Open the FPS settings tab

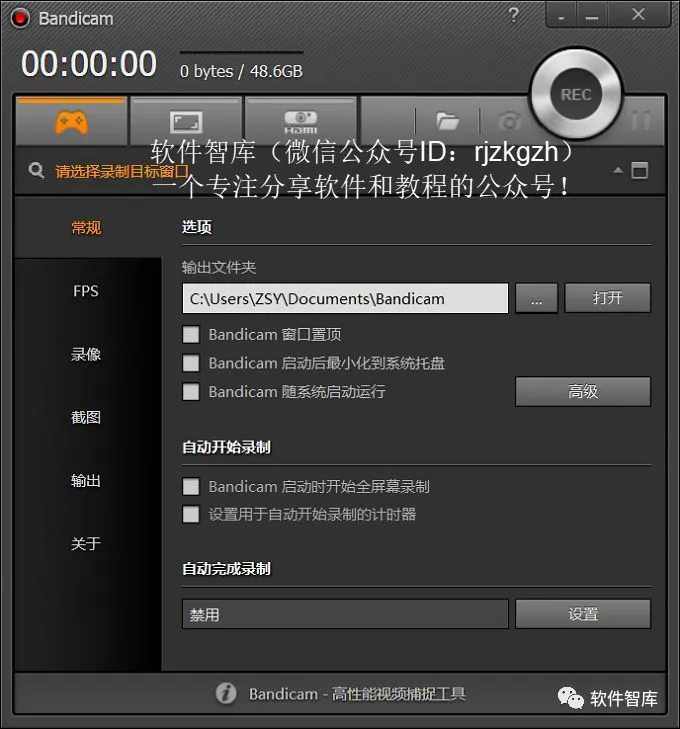coord(86,291)
